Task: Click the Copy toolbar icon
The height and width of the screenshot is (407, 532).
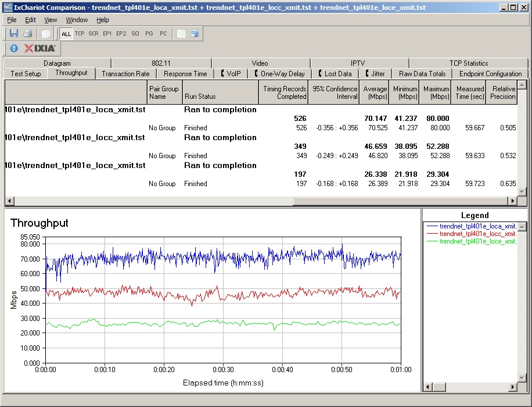Action: [x=45, y=33]
